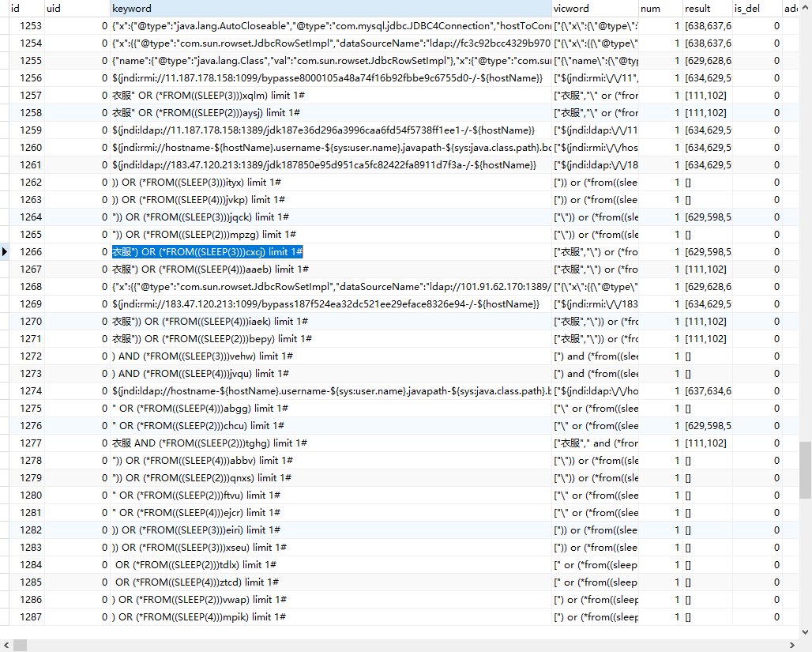
Task: Select id cell 1253
Action: point(26,26)
